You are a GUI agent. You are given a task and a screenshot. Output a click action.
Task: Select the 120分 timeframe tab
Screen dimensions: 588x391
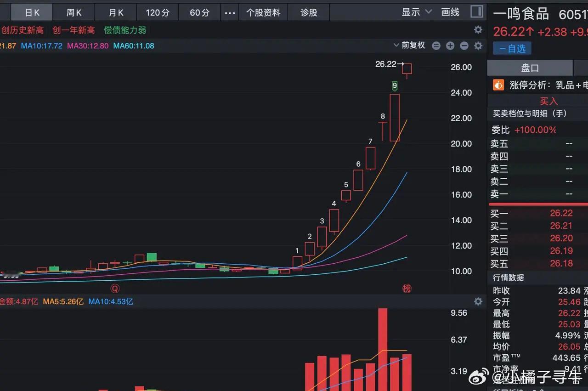[158, 12]
